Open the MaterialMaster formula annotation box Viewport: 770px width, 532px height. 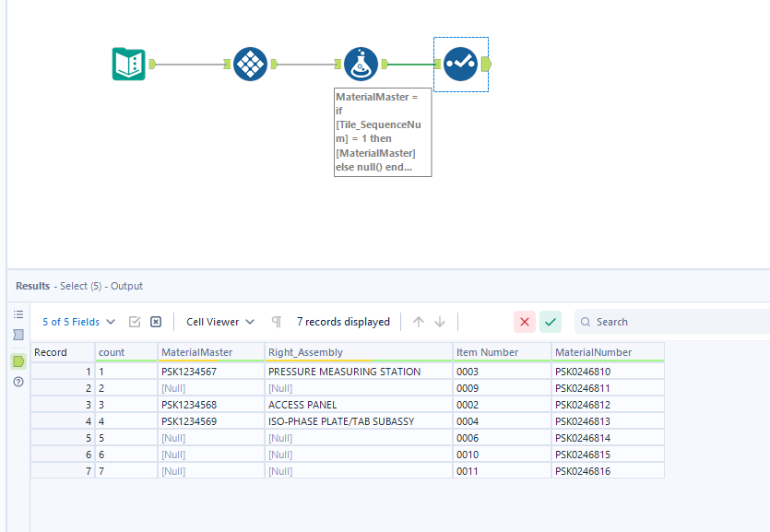pos(383,132)
